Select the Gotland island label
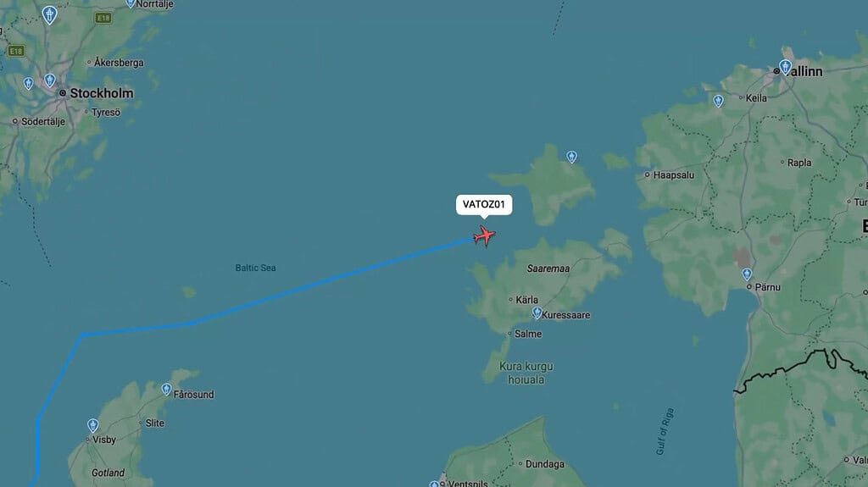The width and height of the screenshot is (868, 487). coord(108,473)
